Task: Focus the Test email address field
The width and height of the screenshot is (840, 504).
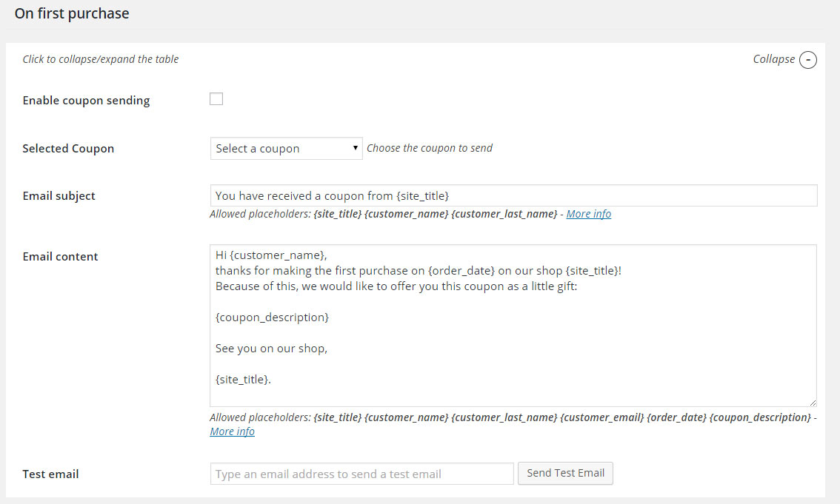Action: pos(361,474)
